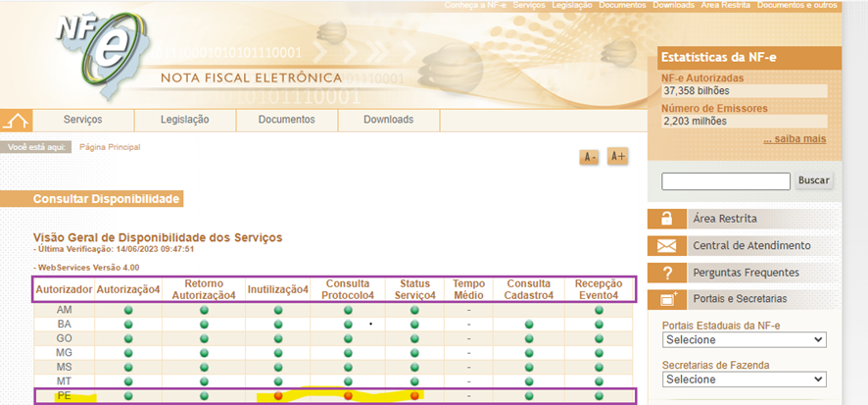Click AM green Recepção Evento4 status indicator
The width and height of the screenshot is (868, 405).
click(x=599, y=310)
